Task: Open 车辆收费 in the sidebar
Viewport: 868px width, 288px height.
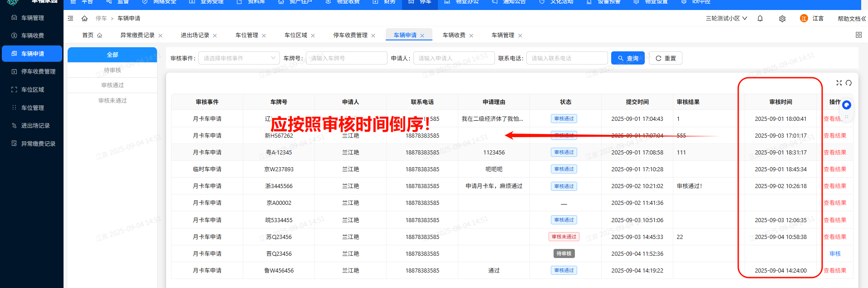Action: click(32, 35)
